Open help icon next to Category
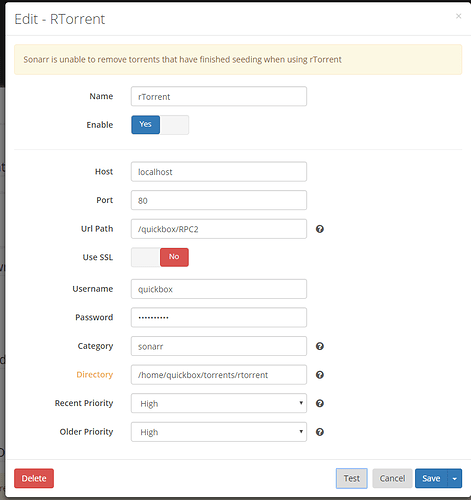Image resolution: width=471 pixels, height=500 pixels. (x=320, y=346)
